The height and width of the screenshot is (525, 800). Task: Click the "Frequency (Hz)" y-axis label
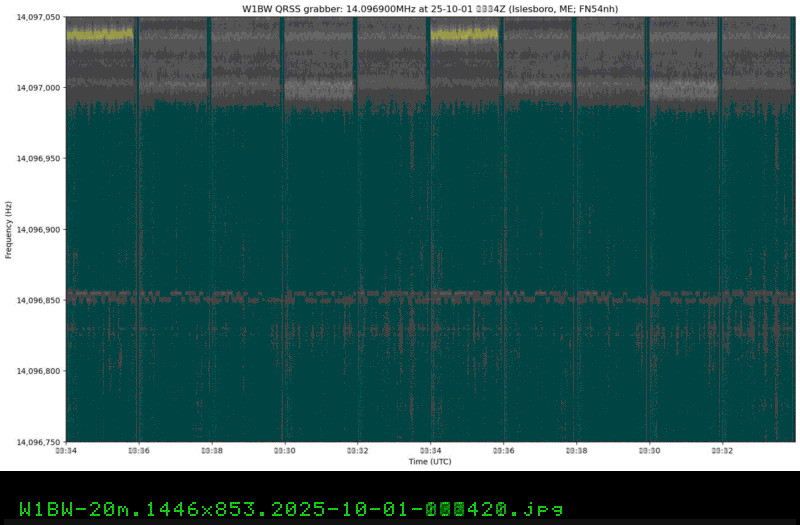point(8,229)
